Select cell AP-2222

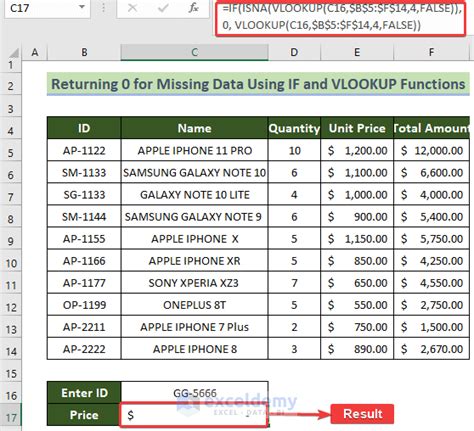pos(84,349)
